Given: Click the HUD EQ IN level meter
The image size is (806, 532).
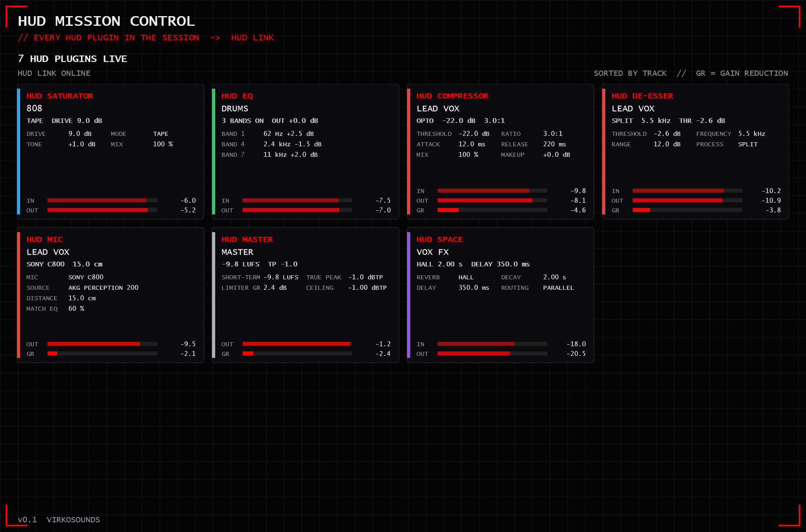Looking at the screenshot, I should click(297, 200).
